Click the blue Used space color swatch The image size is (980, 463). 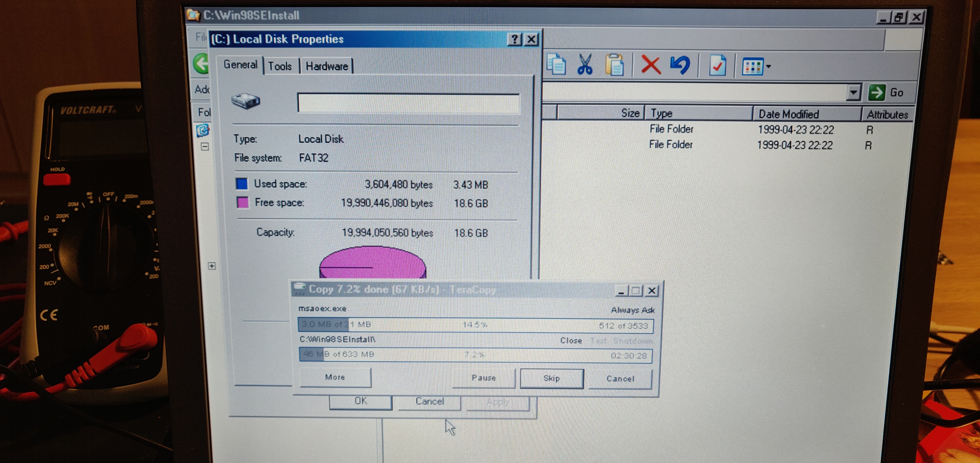[x=242, y=184]
